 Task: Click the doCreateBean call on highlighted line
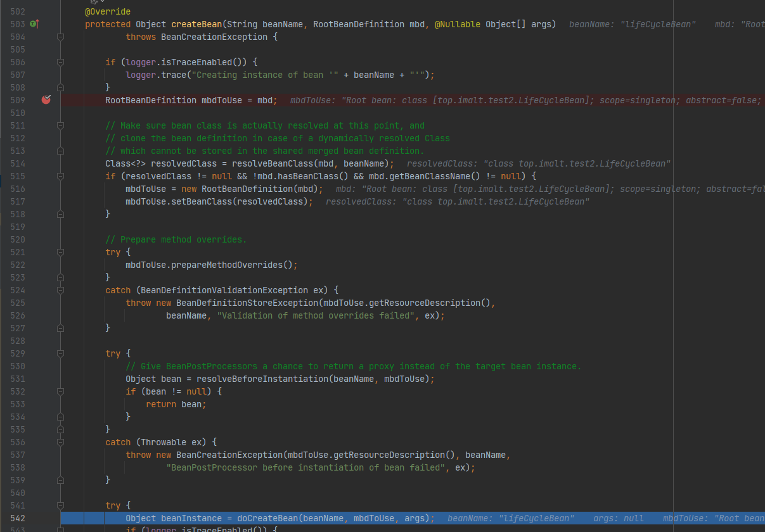coord(265,518)
